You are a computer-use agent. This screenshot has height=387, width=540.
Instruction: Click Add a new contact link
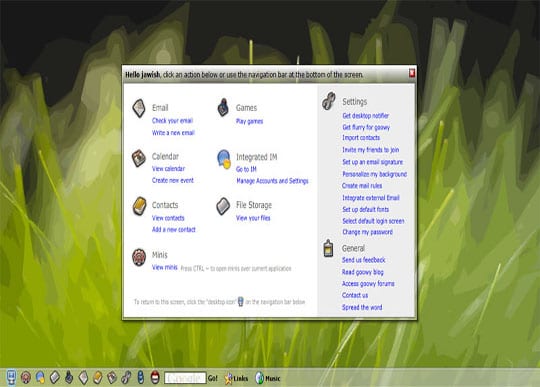(x=174, y=229)
